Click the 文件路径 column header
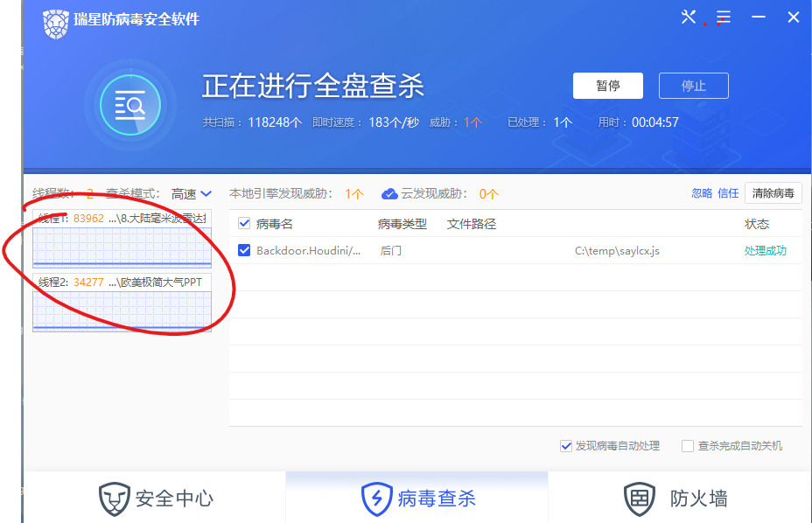The width and height of the screenshot is (812, 523). pos(472,224)
